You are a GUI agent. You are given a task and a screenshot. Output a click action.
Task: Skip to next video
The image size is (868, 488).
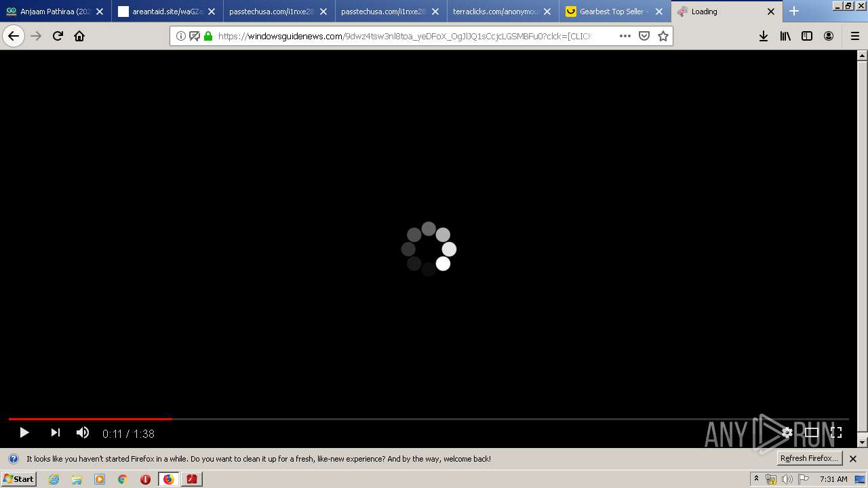coord(56,432)
